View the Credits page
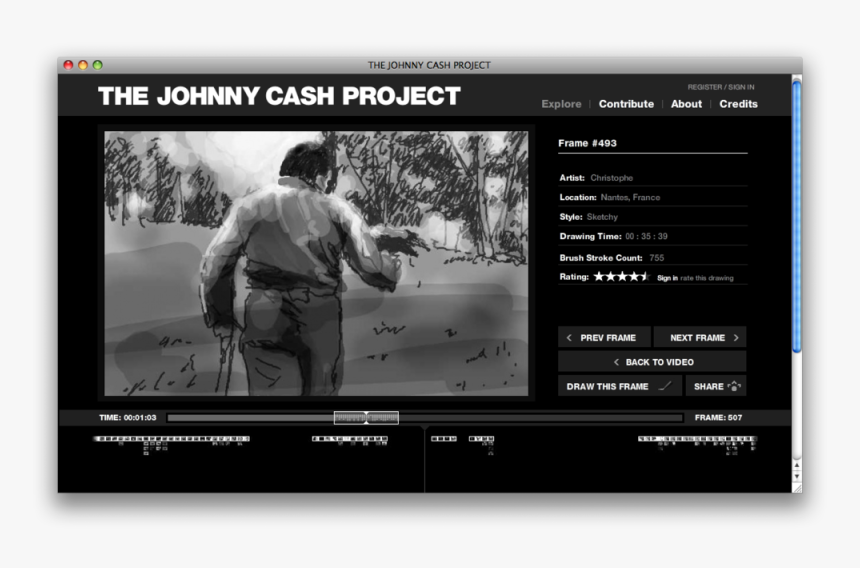Image resolution: width=860 pixels, height=568 pixels. (x=738, y=104)
